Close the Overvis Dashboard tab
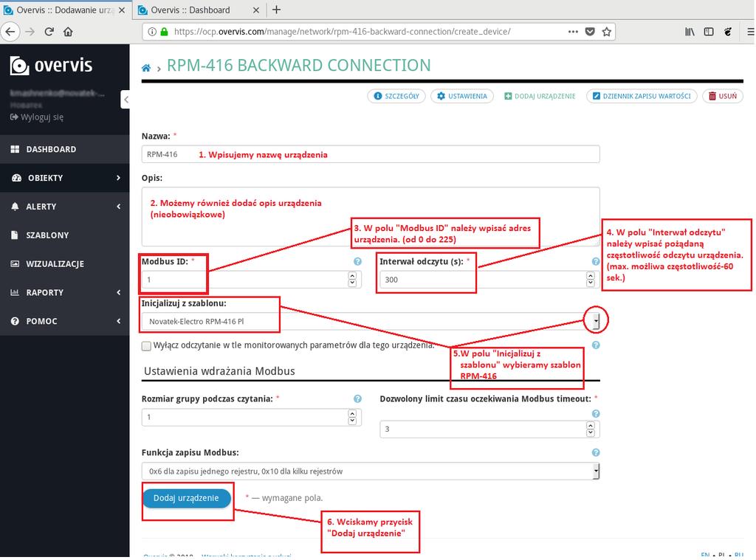 (256, 10)
